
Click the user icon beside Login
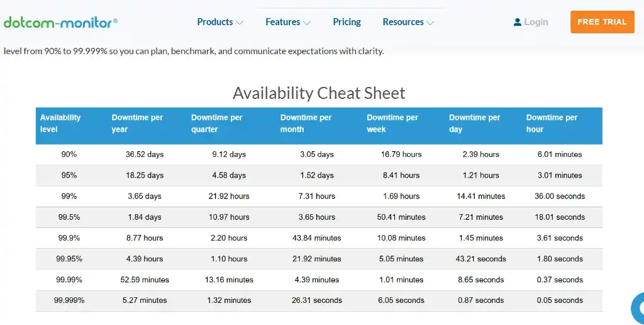click(518, 22)
